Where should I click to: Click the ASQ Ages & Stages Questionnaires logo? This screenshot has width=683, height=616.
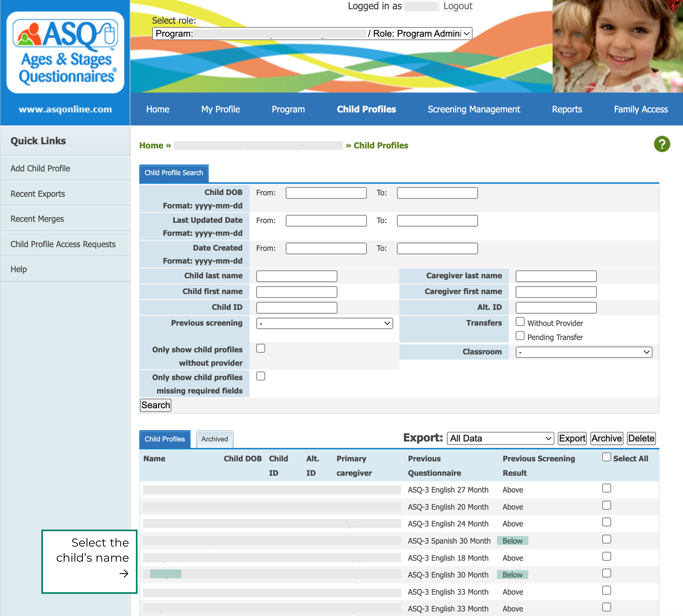tap(65, 53)
